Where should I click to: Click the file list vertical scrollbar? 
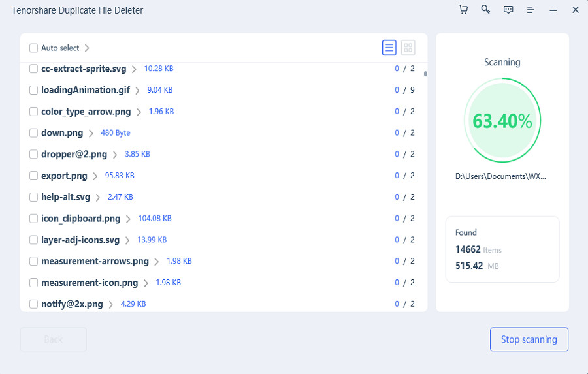(425, 74)
